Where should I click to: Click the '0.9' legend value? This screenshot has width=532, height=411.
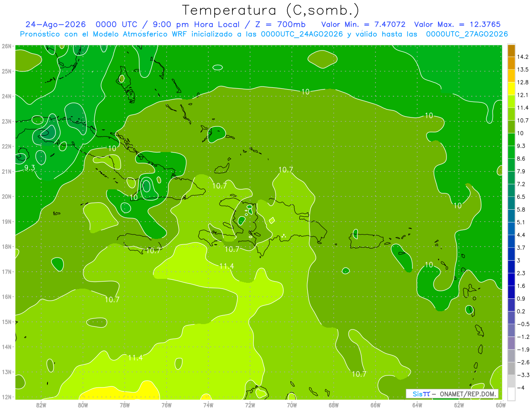tap(522, 299)
